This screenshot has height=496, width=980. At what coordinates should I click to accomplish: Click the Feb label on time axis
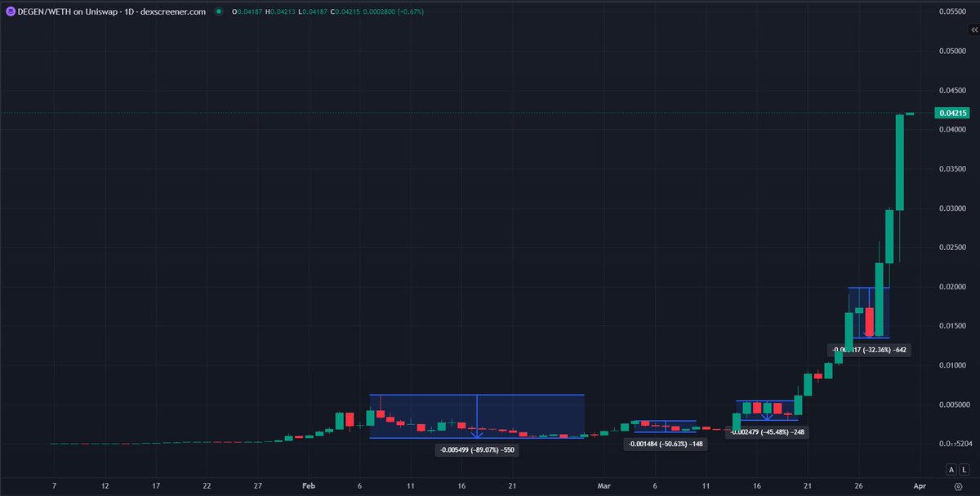[x=308, y=485]
